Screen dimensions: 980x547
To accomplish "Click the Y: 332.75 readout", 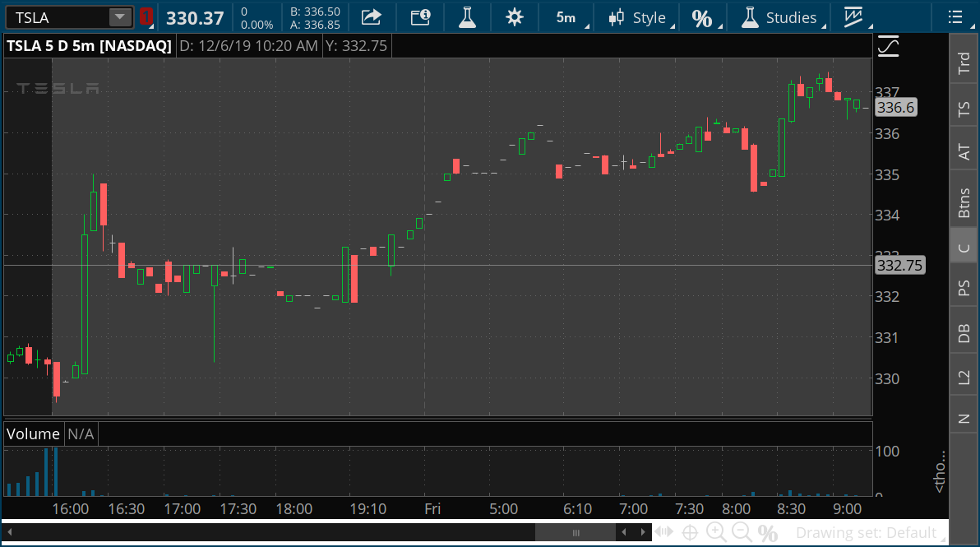I will click(356, 45).
